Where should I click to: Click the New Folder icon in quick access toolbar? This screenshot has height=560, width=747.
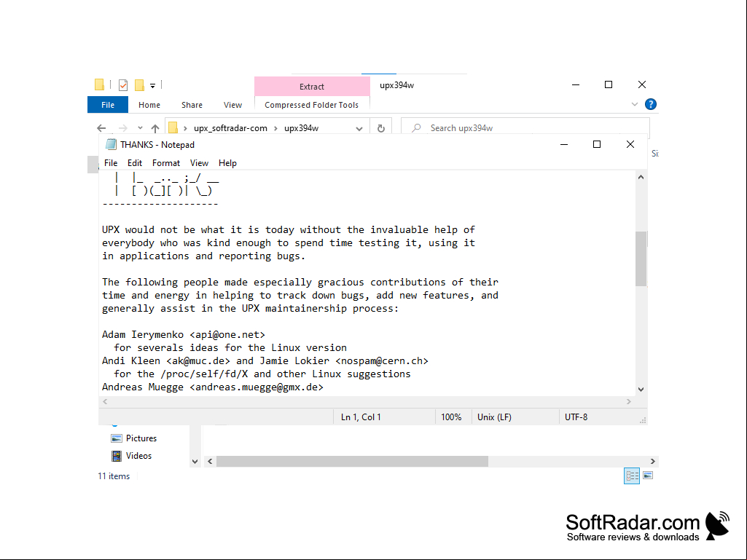[139, 84]
